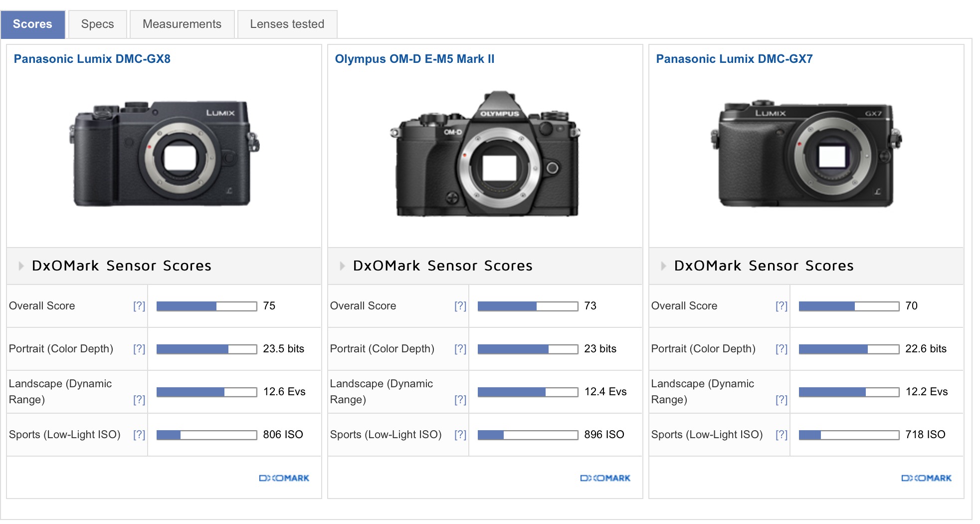Toggle GX7 DxOMark Sensor Scores arrow
Screen dimensions: 980x524
663,266
